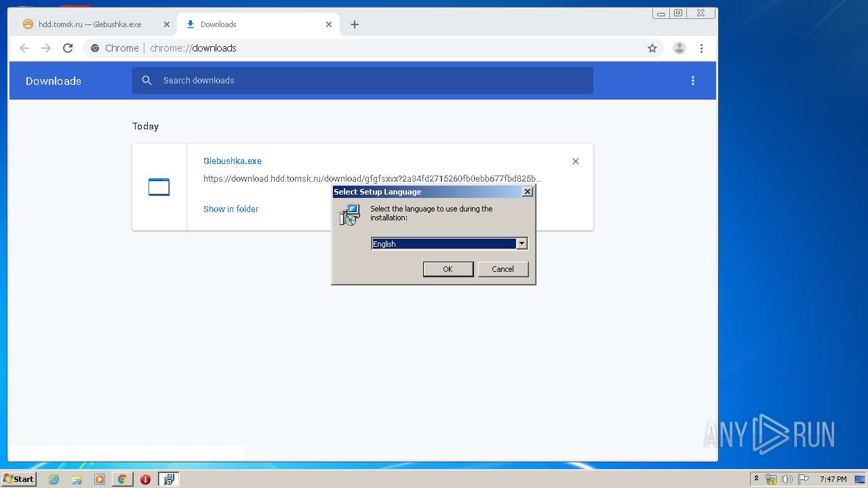Viewport: 868px width, 488px height.
Task: Open Chrome three-dot menu
Action: tap(701, 48)
